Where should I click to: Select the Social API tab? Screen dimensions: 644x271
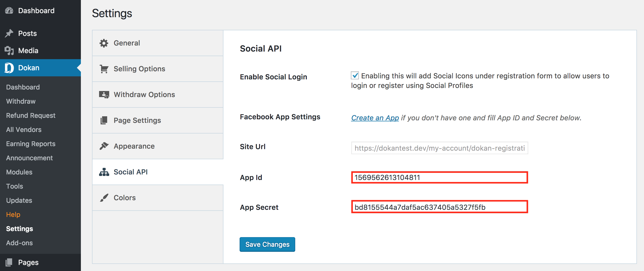click(158, 172)
